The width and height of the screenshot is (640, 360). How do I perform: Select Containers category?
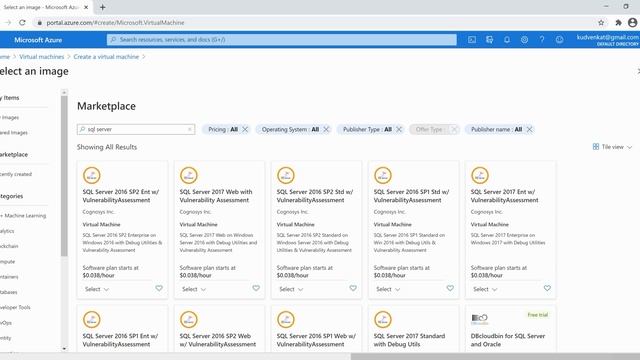tap(9, 277)
